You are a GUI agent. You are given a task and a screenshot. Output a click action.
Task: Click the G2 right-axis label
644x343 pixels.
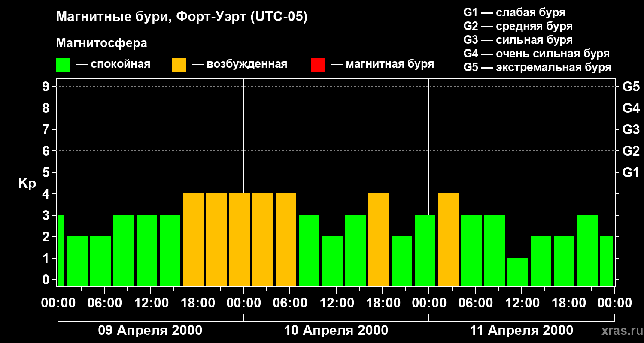pos(631,151)
